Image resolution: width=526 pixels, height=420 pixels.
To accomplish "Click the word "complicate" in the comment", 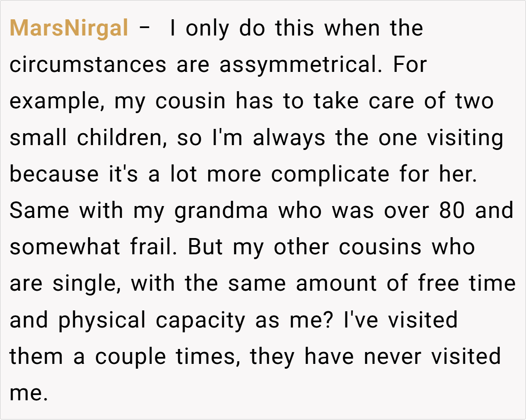I will [x=330, y=174].
